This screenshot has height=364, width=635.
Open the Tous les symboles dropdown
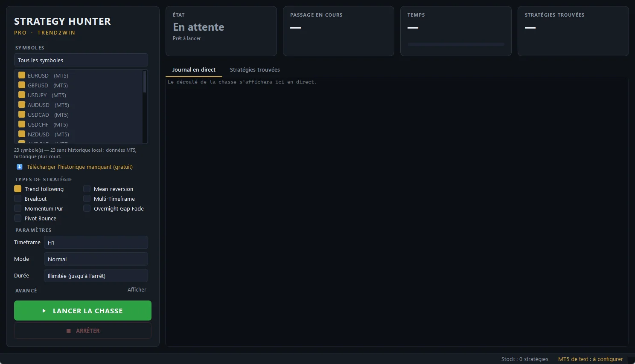(x=81, y=60)
